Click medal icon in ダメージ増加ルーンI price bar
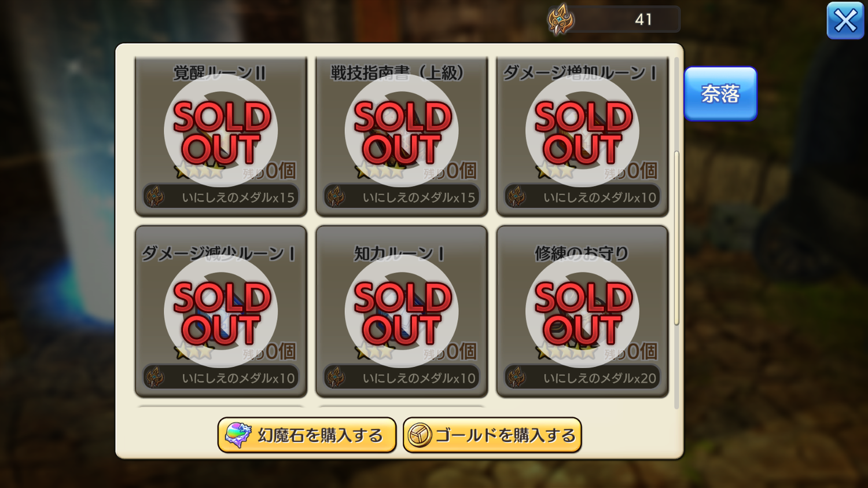868x488 pixels. (x=516, y=197)
